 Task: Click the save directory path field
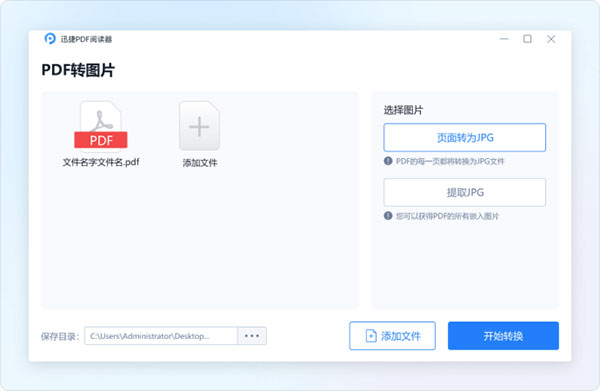(x=161, y=336)
